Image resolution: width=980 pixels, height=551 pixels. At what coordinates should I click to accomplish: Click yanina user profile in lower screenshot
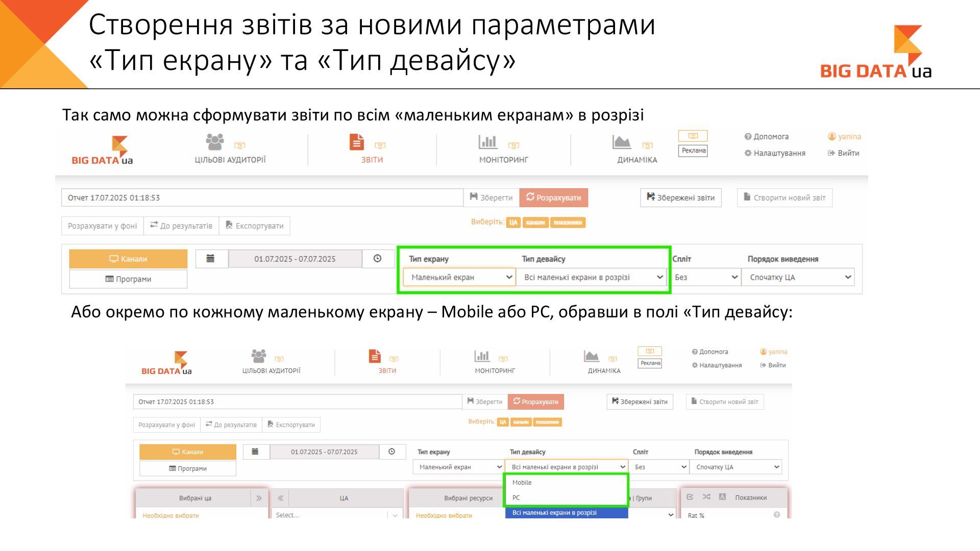[x=773, y=352]
